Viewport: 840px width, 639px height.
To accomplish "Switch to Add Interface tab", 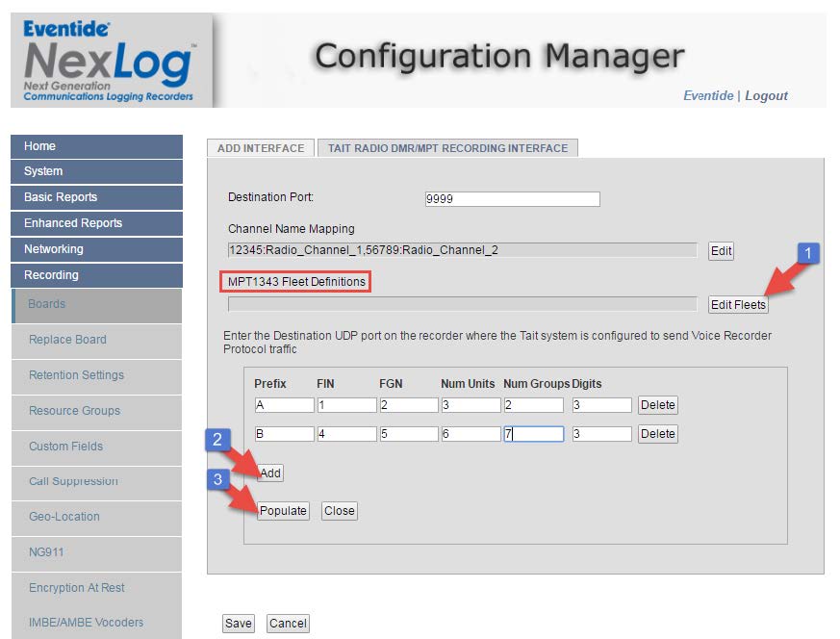I will click(x=260, y=148).
